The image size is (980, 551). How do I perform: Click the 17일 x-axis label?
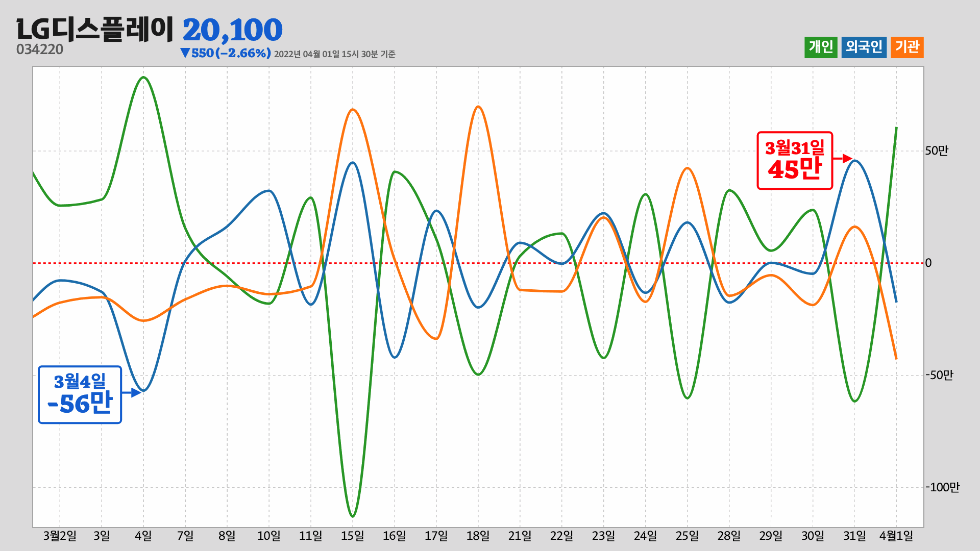[436, 536]
